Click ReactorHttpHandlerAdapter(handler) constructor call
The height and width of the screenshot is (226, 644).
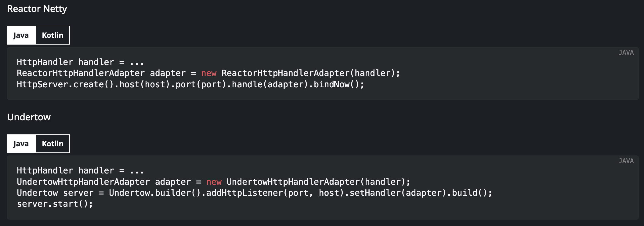coord(308,73)
